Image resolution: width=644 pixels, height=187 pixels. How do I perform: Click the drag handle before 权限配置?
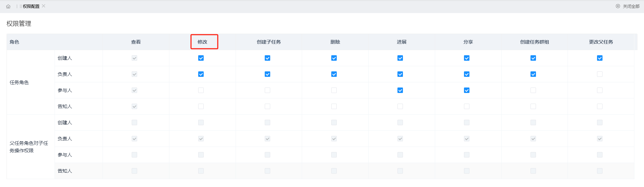pos(21,7)
